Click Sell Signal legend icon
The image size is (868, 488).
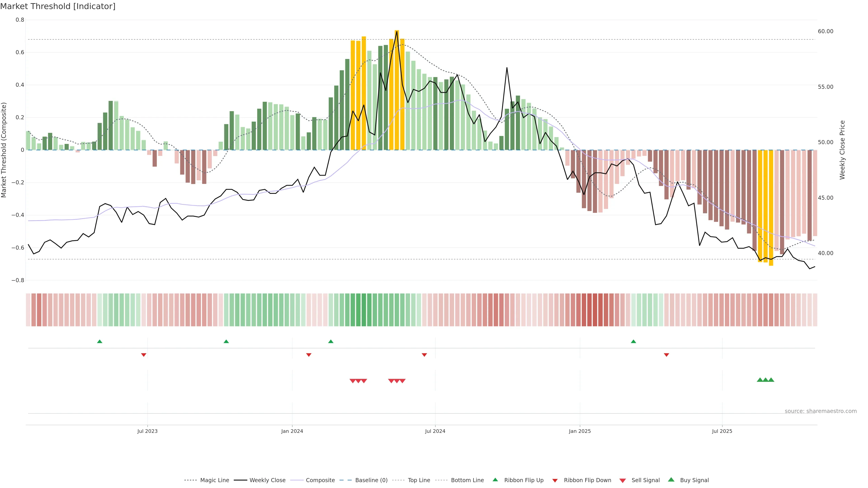click(623, 481)
